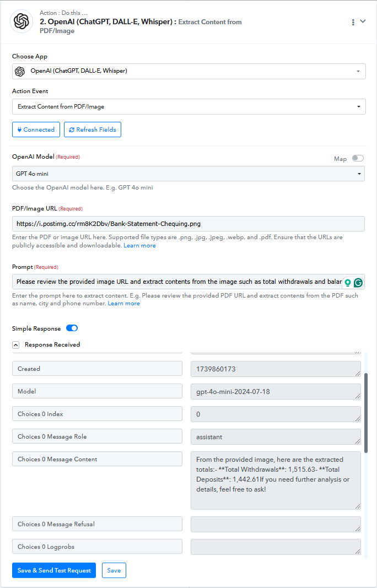The image size is (377, 588).
Task: Click the response panel vertical scrollbar
Action: click(x=366, y=413)
